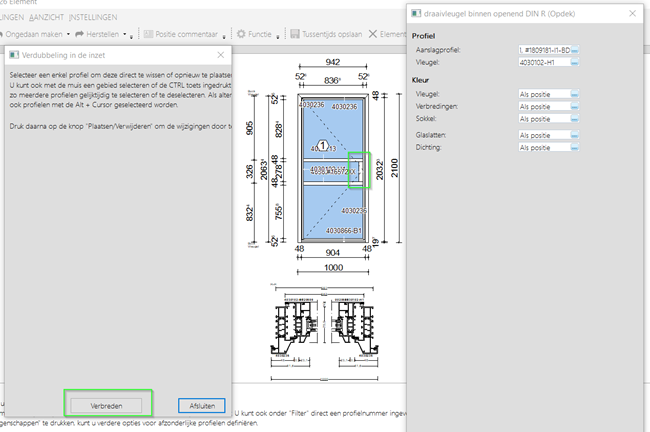This screenshot has width=650, height=432.
Task: Expand the Ongedaan maken dropdown arrow
Action: 68,34
